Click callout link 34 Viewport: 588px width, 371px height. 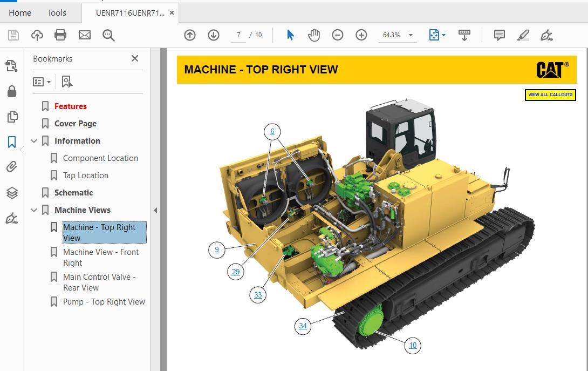click(x=303, y=326)
